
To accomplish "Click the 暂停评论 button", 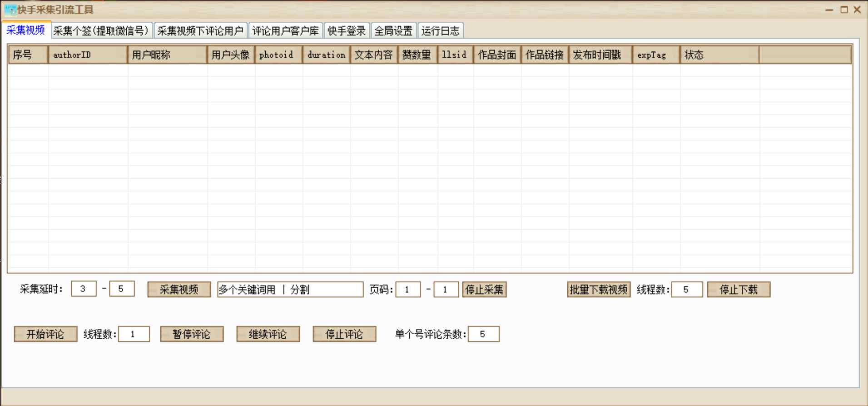I will (x=192, y=334).
